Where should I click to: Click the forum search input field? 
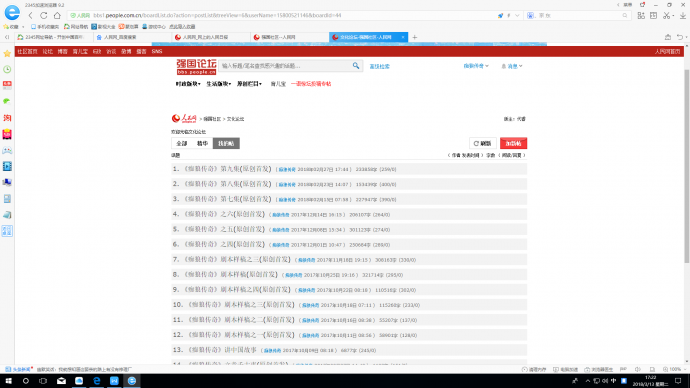coord(285,66)
